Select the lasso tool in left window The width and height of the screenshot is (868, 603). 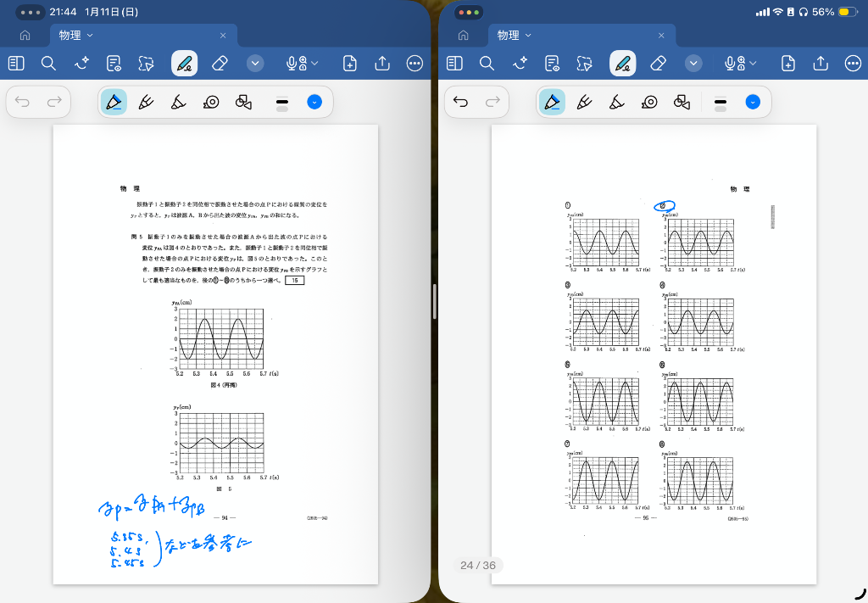(147, 64)
